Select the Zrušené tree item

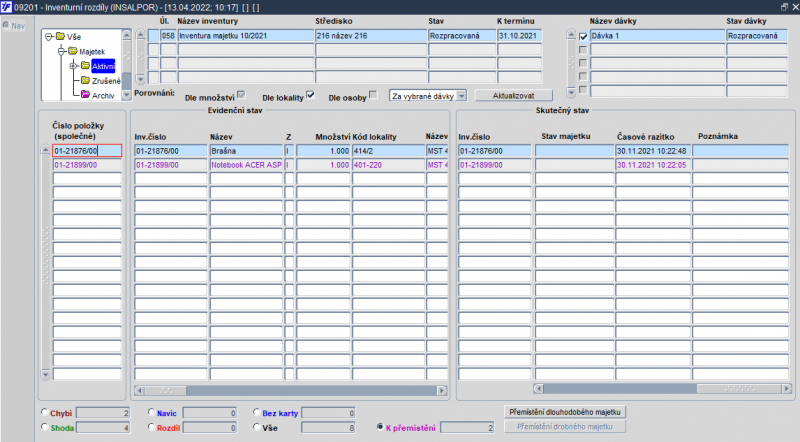[106, 81]
